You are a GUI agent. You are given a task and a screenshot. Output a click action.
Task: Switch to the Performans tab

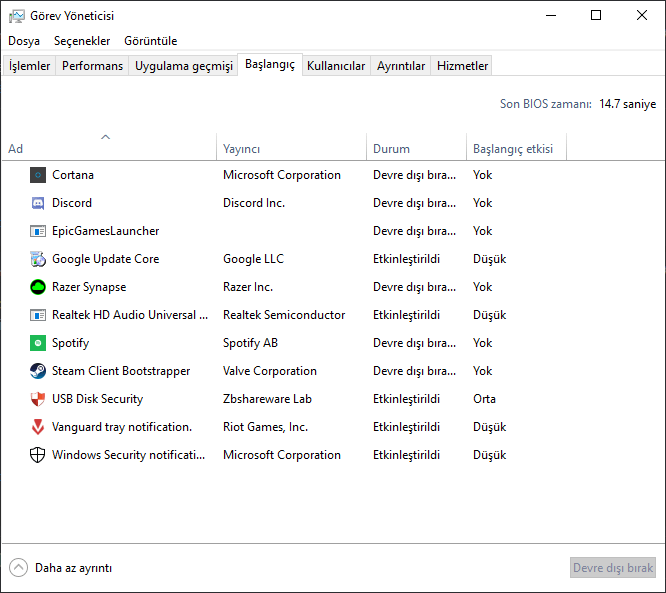point(92,66)
